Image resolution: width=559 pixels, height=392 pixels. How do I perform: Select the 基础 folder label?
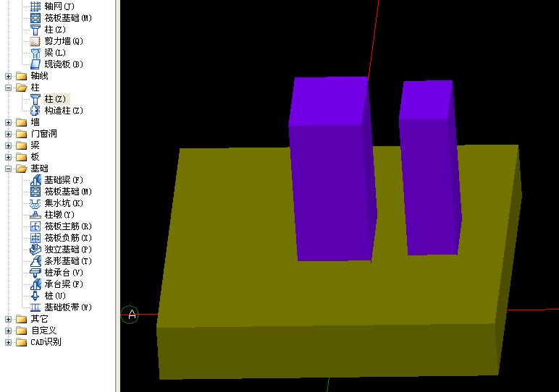click(39, 169)
